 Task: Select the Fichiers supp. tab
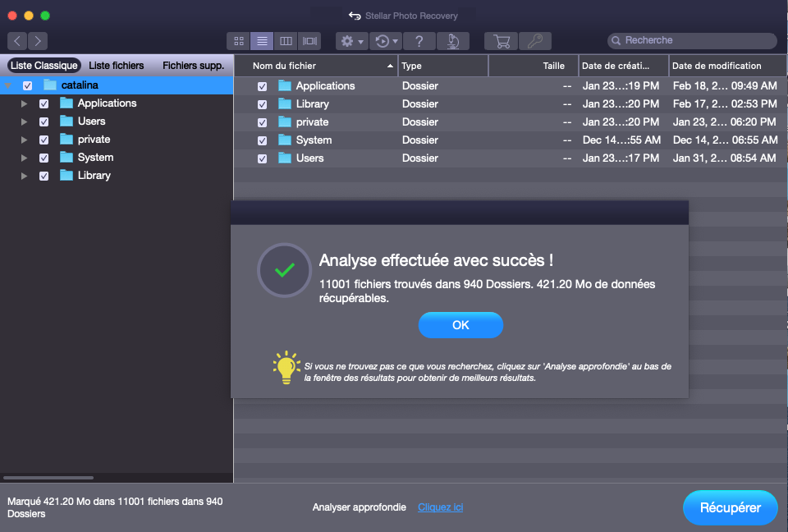pyautogui.click(x=194, y=66)
